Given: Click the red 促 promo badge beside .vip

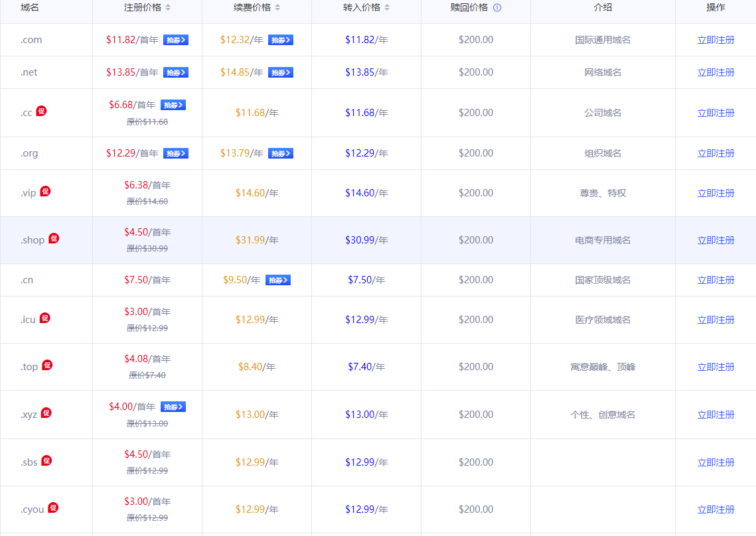Looking at the screenshot, I should (45, 191).
